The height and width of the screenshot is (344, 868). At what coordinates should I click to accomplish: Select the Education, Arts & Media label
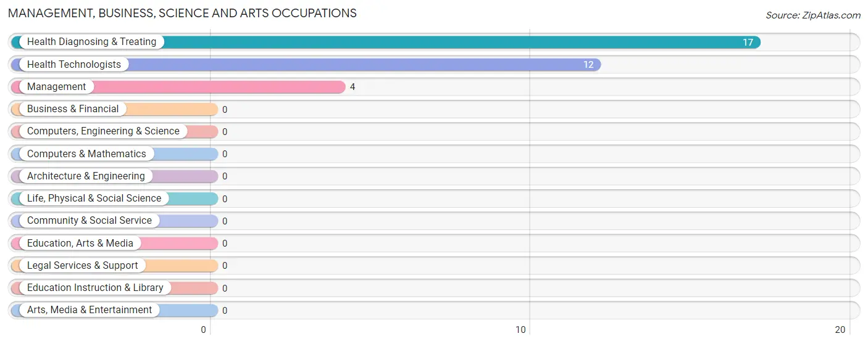click(80, 243)
